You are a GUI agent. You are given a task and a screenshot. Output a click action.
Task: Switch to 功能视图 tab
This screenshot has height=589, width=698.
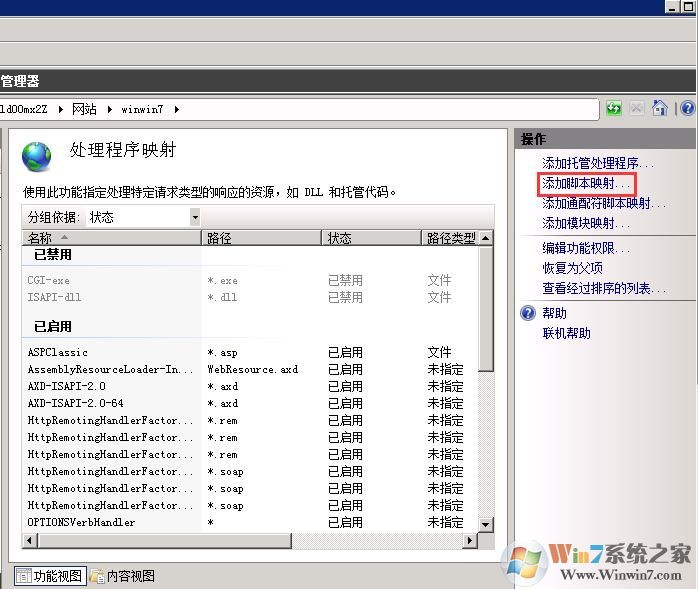pos(50,576)
